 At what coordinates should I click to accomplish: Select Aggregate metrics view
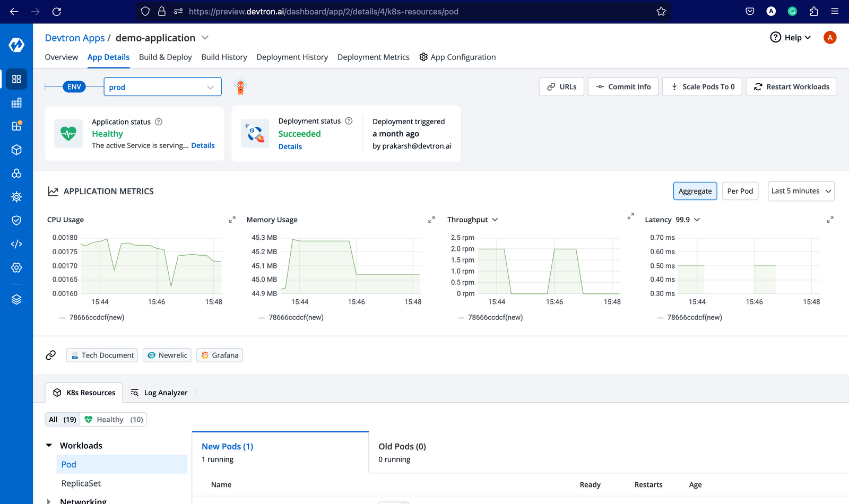pos(695,191)
